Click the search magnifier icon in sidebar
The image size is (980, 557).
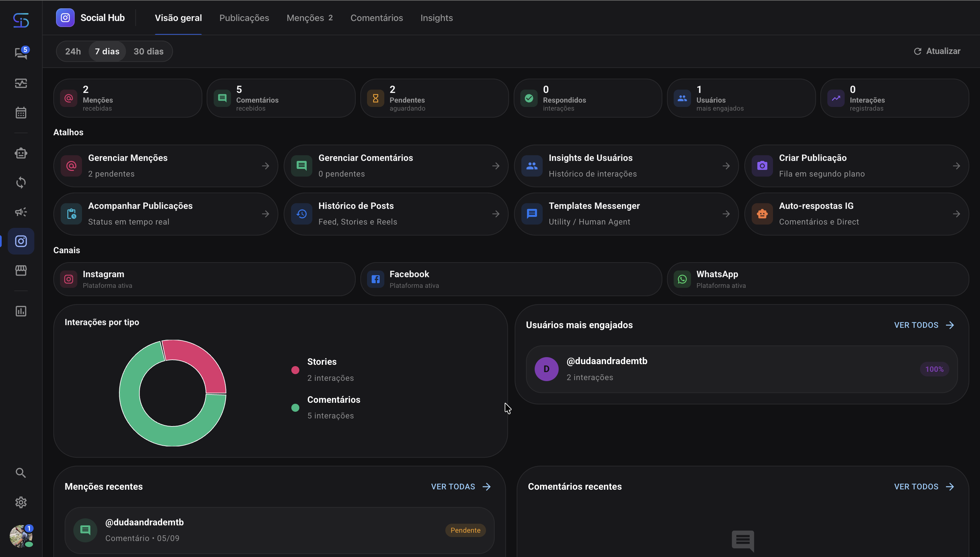coord(21,473)
